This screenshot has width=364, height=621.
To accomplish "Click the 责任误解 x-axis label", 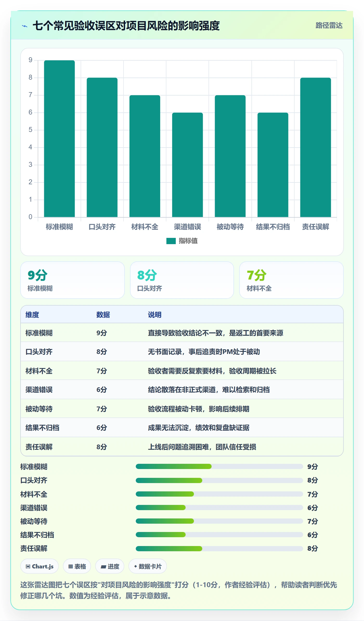I will [316, 227].
